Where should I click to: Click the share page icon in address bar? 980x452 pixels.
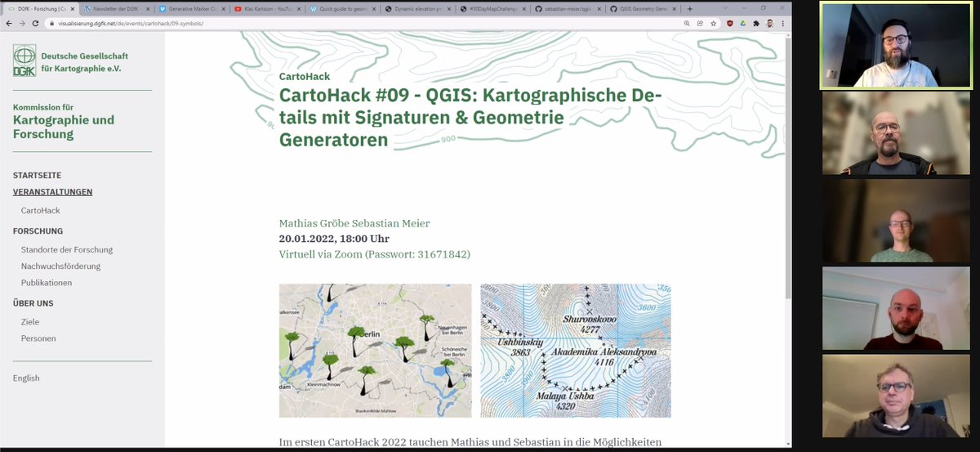point(700,24)
